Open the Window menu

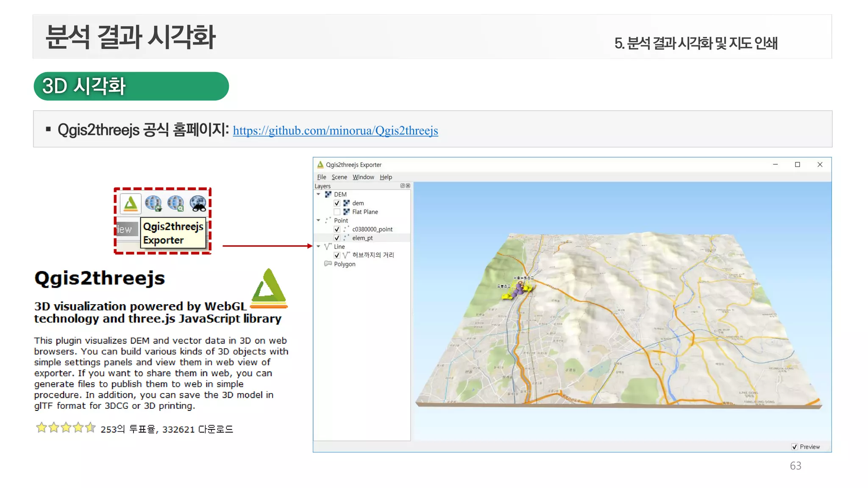point(363,177)
